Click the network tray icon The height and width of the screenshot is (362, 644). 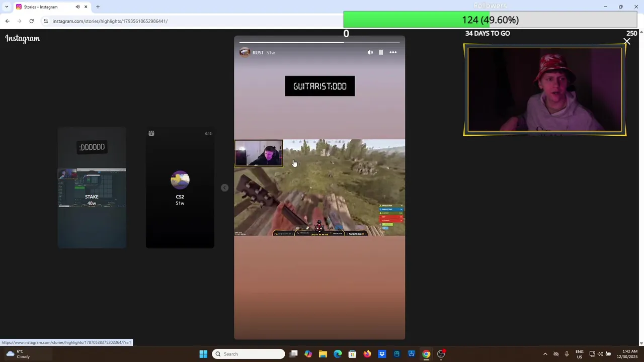pos(592,354)
